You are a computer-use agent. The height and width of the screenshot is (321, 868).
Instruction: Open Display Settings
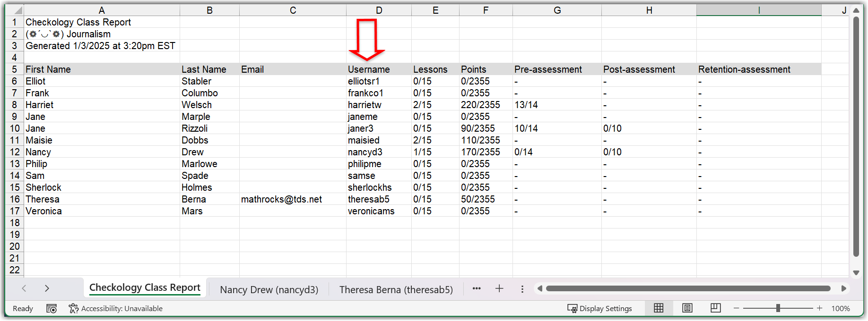[x=599, y=309]
